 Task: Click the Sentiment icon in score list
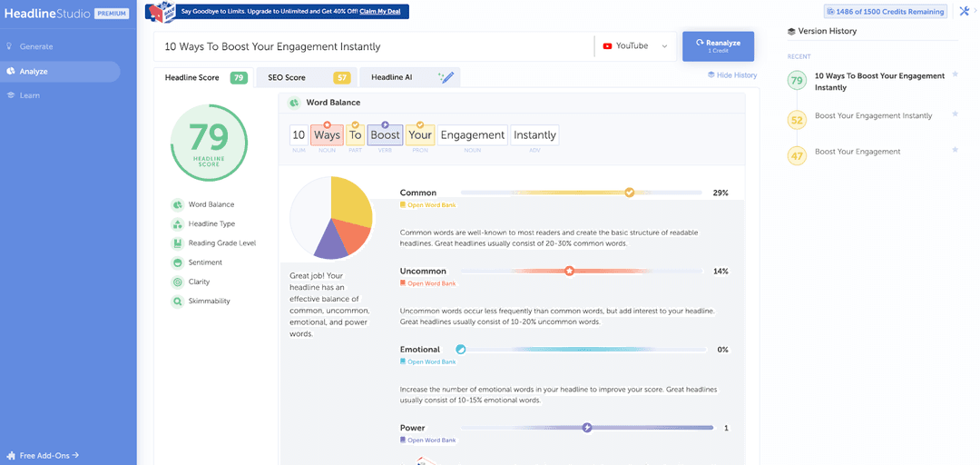click(x=178, y=262)
